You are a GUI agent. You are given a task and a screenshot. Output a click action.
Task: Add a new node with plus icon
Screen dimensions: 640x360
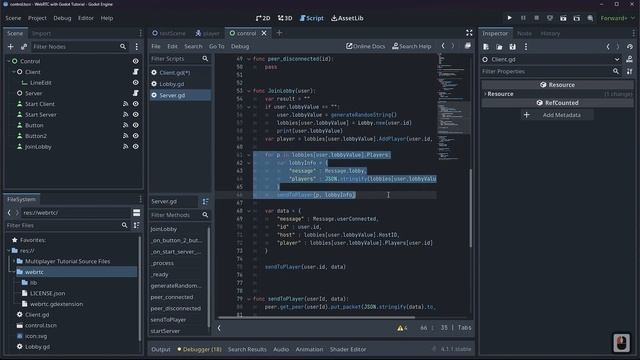coord(11,47)
